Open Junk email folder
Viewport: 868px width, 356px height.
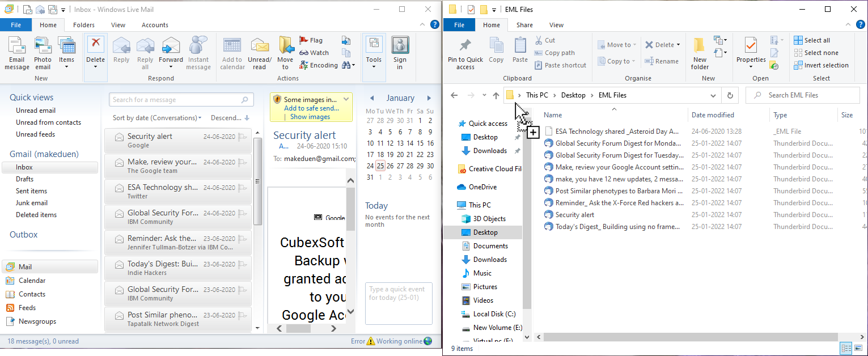[32, 203]
